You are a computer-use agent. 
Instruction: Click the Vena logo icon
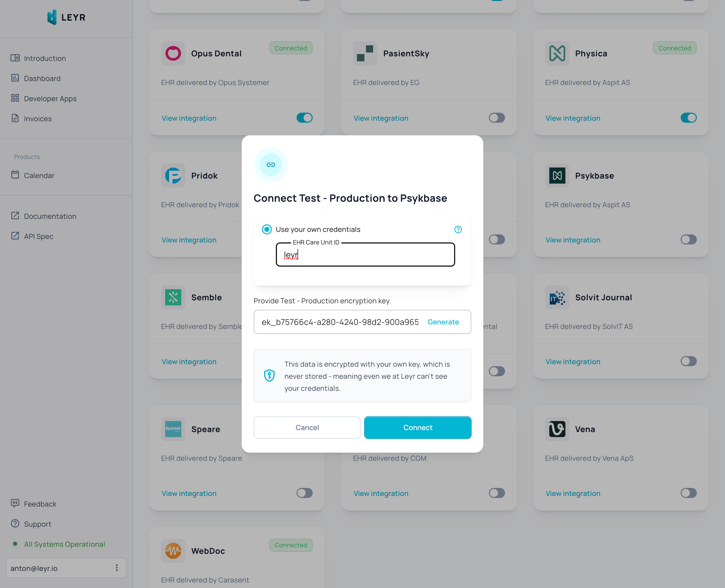(x=557, y=429)
